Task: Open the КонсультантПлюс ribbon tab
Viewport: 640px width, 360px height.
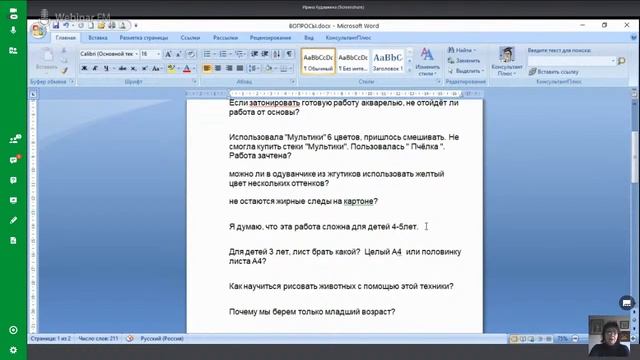Action: pos(348,38)
